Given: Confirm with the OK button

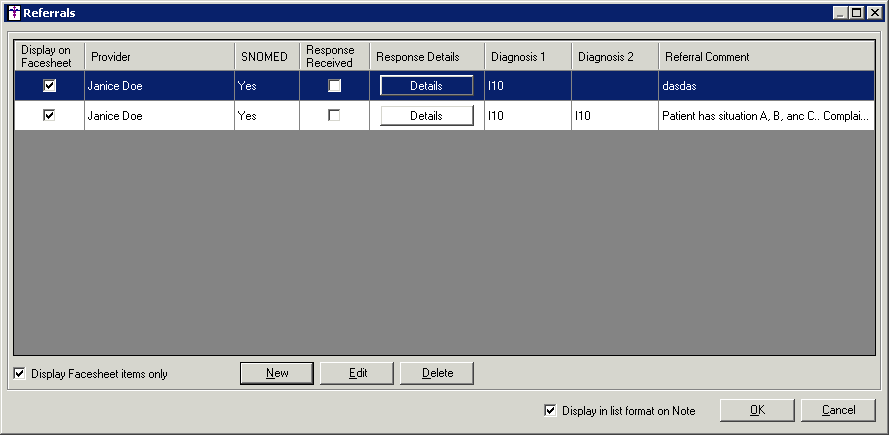Looking at the screenshot, I should tap(757, 410).
